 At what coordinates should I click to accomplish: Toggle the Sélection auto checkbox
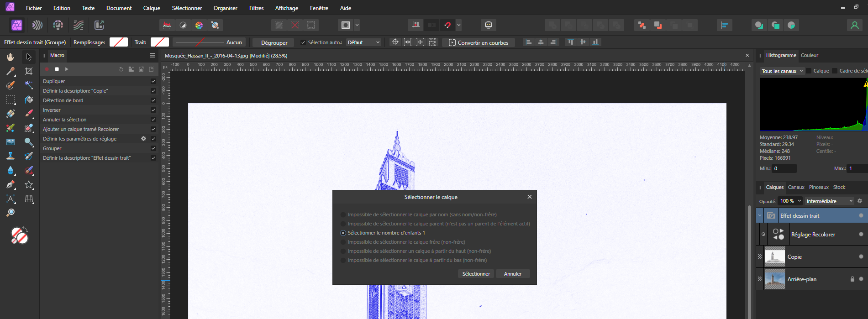[x=303, y=42]
